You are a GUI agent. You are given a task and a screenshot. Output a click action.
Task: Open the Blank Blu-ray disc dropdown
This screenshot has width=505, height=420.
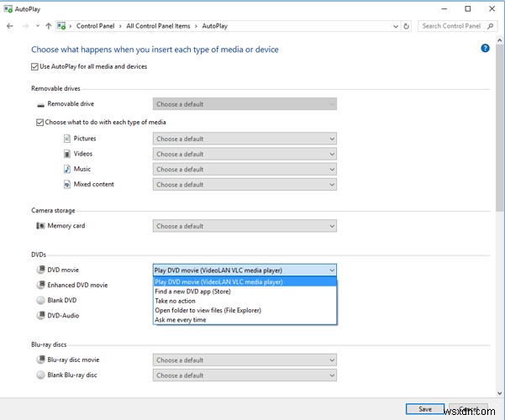click(x=245, y=375)
